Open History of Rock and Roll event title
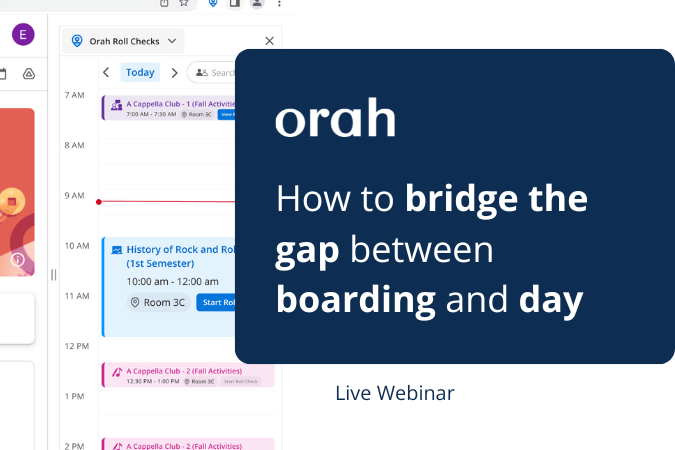This screenshot has width=675, height=450. click(x=180, y=256)
